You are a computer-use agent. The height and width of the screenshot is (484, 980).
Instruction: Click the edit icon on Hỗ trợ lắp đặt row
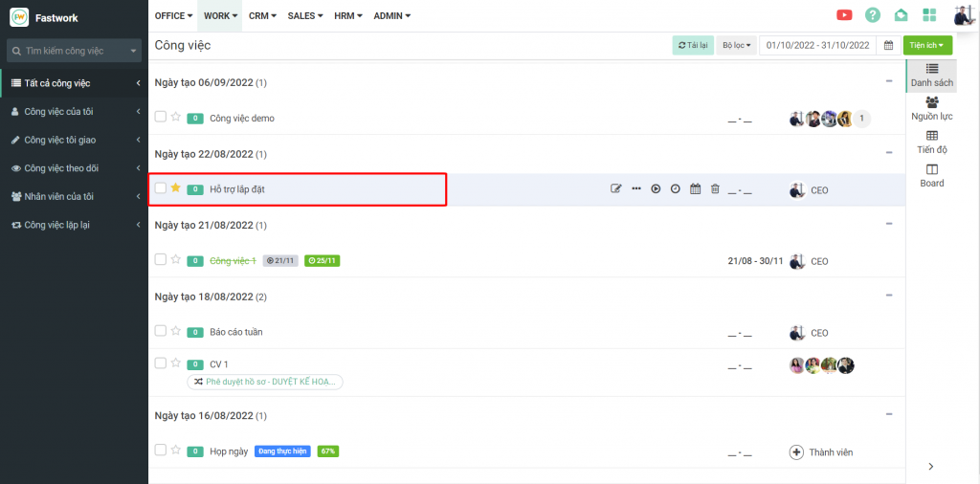616,189
